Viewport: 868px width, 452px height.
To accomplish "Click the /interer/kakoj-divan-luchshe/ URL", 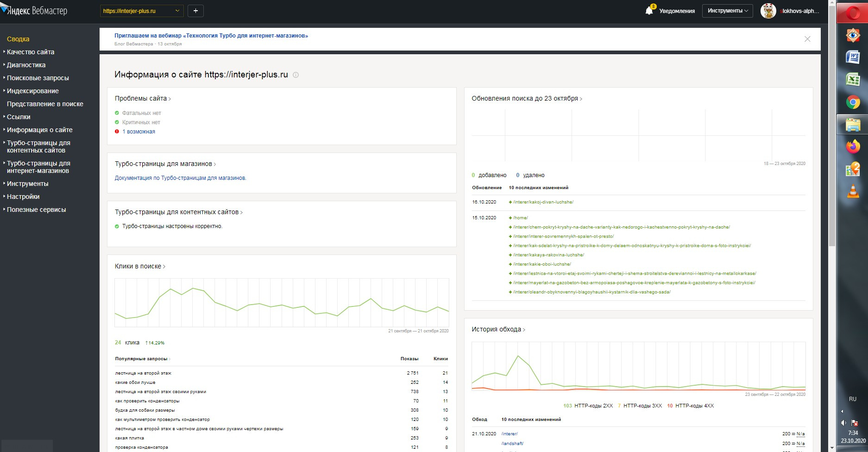I will [x=543, y=202].
